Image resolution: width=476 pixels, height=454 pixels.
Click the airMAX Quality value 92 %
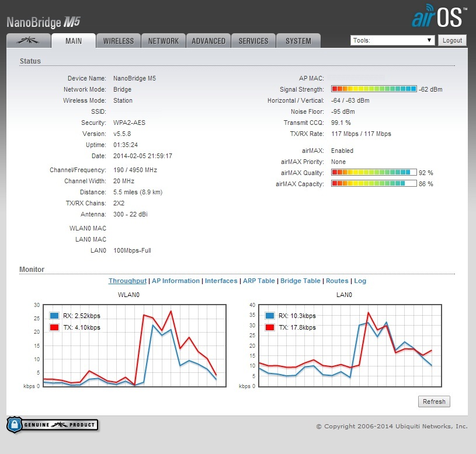[x=426, y=173]
